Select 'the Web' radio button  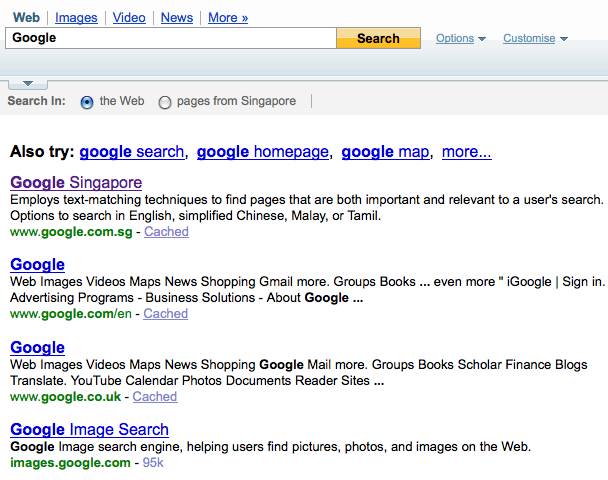(87, 102)
